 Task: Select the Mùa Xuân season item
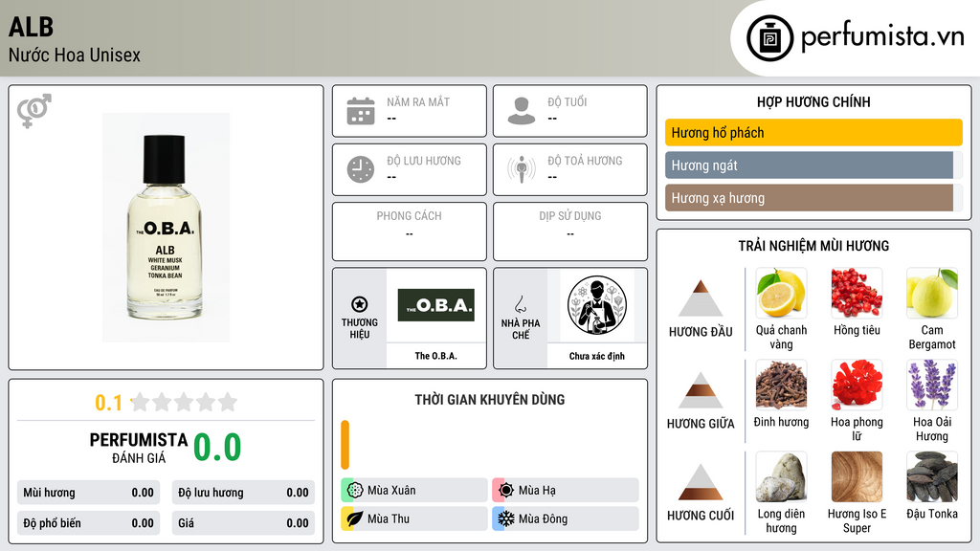pos(414,491)
